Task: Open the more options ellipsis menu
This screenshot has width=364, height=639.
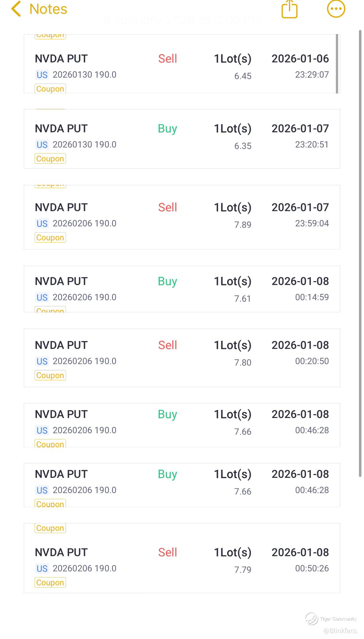Action: pyautogui.click(x=336, y=9)
